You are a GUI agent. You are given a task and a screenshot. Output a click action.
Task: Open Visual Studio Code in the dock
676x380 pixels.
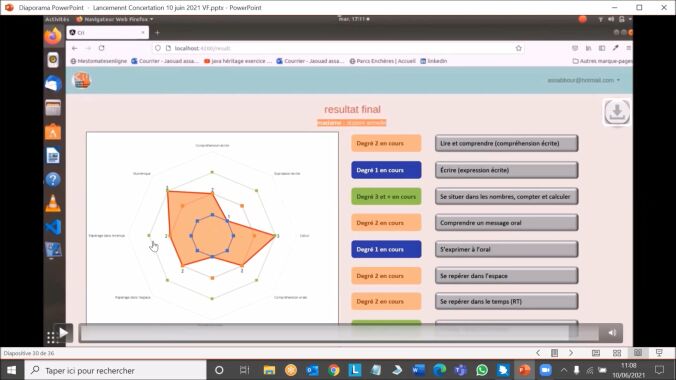[53, 227]
